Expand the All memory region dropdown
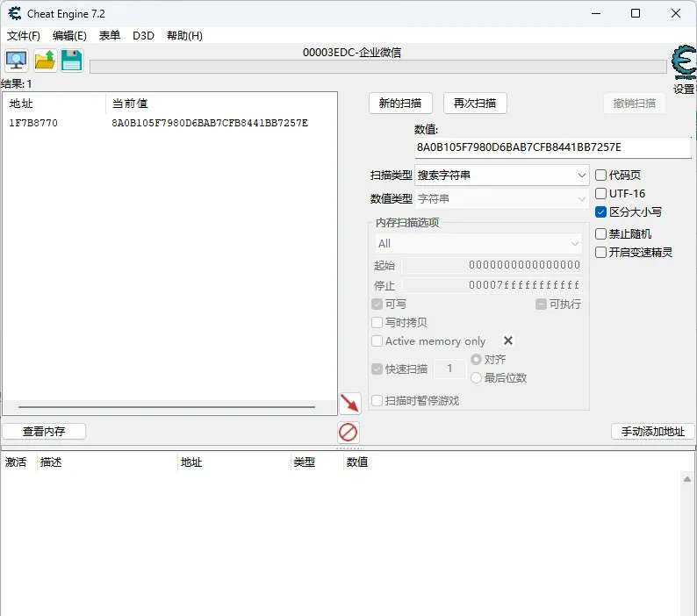Screen dimensions: 697x616 [x=478, y=244]
